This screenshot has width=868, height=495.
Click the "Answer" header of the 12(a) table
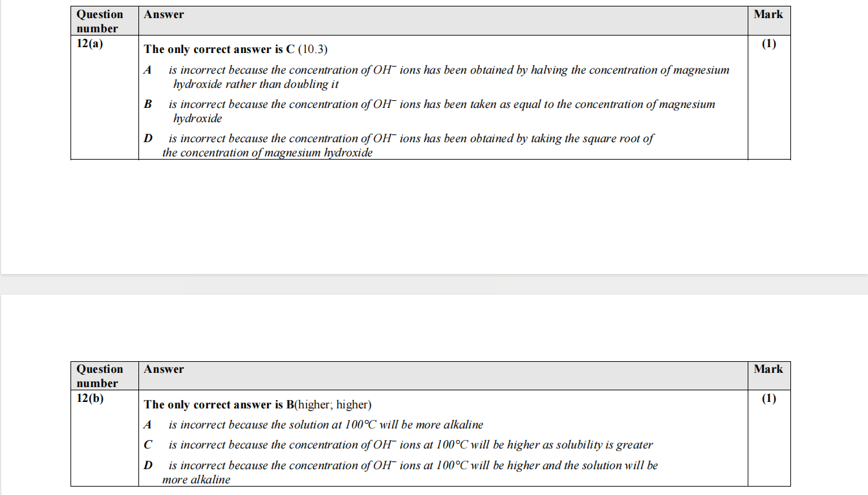[164, 15]
